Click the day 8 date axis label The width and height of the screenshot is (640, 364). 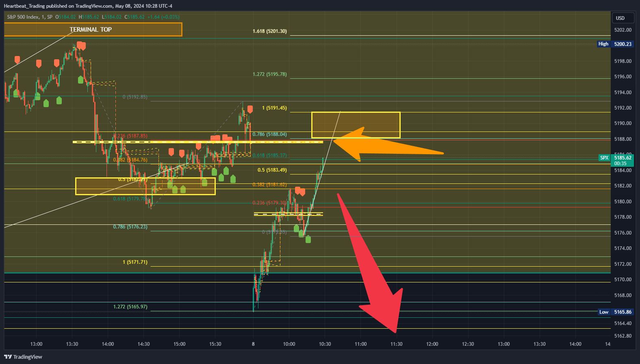click(x=253, y=344)
